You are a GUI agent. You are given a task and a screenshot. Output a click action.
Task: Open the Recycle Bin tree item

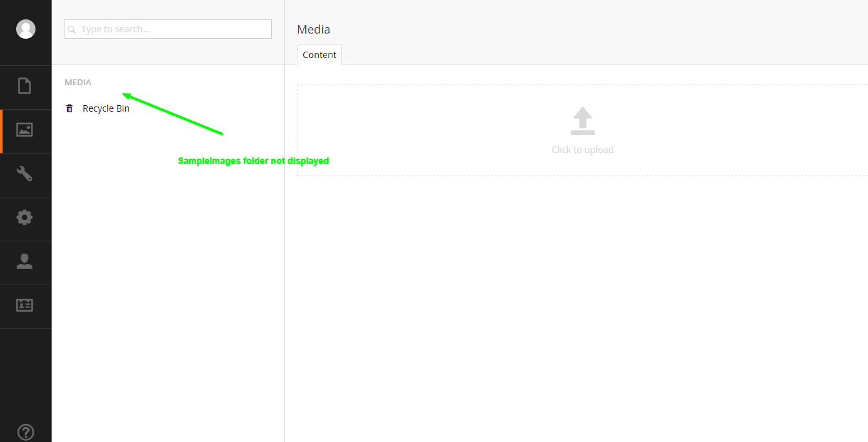[x=106, y=108]
